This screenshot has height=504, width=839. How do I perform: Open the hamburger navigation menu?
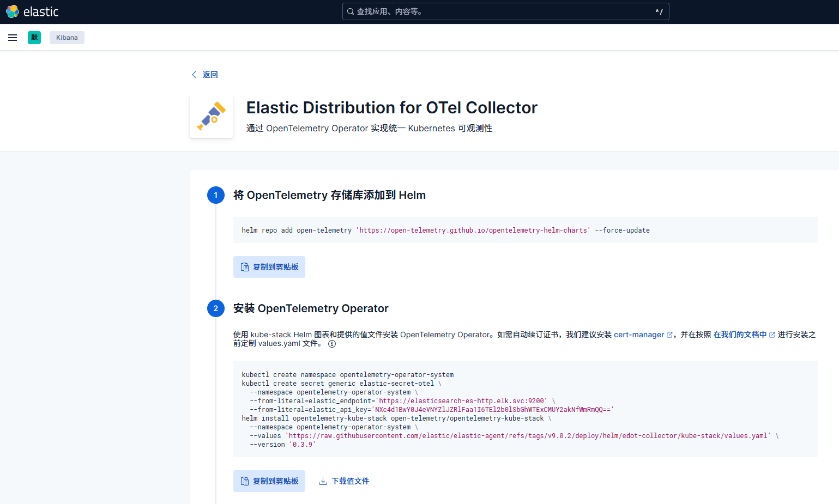(13, 38)
